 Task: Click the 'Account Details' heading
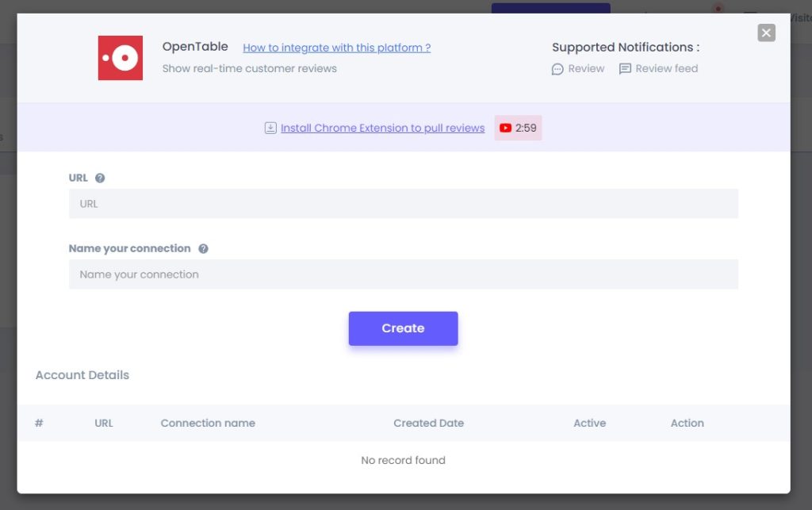coord(82,375)
